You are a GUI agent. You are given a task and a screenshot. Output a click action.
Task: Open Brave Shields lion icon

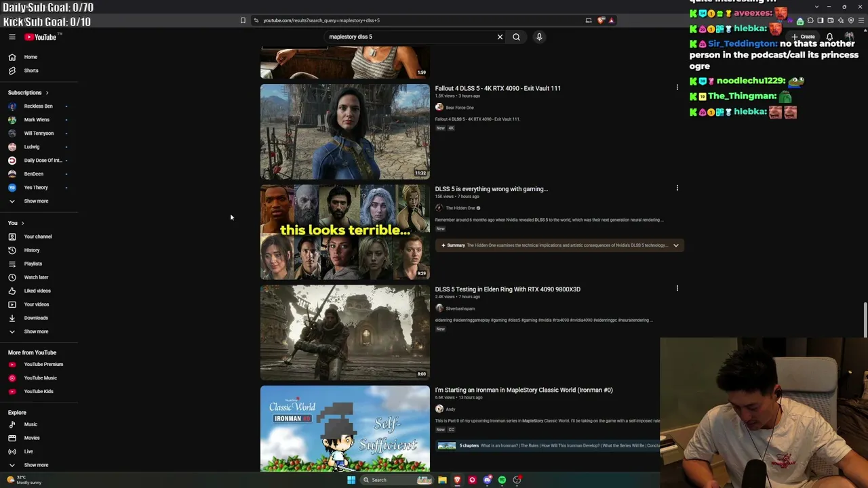coord(601,20)
